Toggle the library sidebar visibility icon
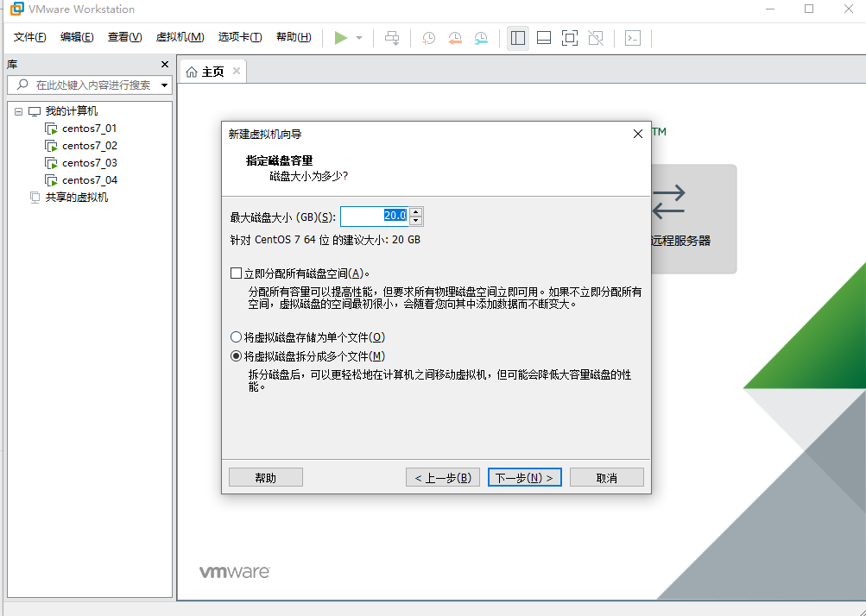 (x=518, y=38)
